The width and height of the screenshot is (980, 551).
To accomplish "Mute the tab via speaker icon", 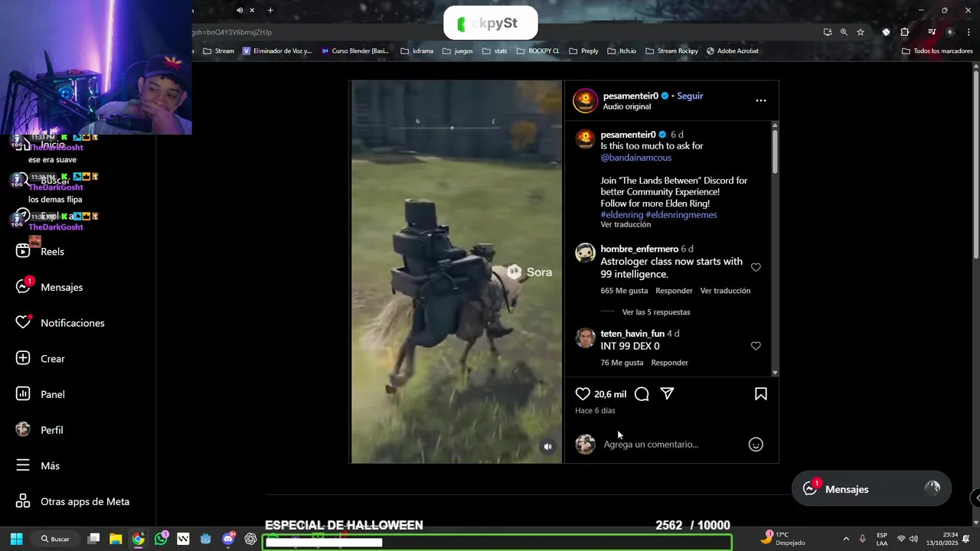I will [240, 10].
